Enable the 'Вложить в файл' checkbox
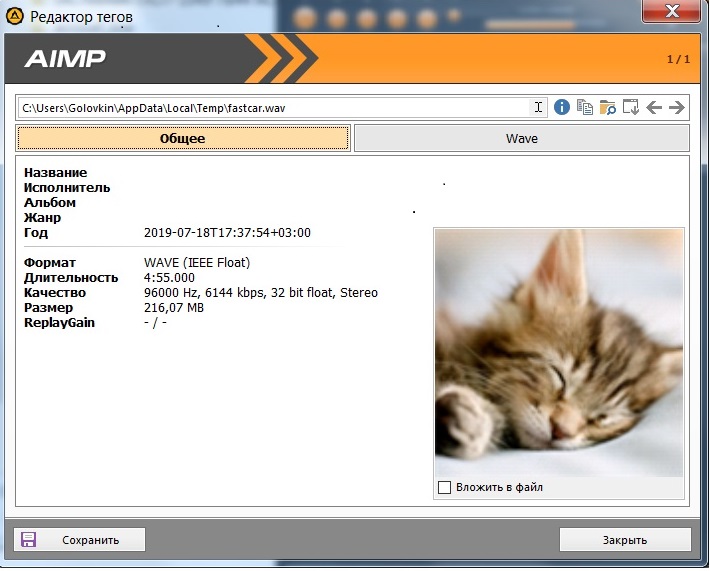The height and width of the screenshot is (571, 710). click(x=445, y=487)
